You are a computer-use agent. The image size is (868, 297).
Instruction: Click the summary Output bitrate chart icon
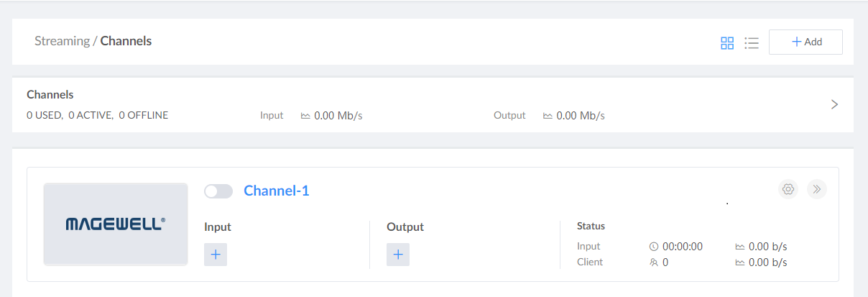(548, 116)
